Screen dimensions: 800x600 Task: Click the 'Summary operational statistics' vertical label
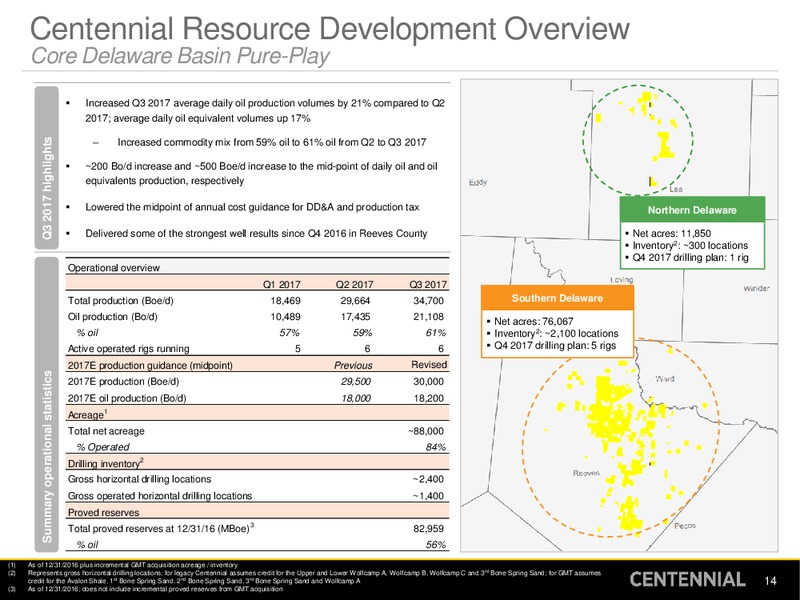(x=47, y=405)
